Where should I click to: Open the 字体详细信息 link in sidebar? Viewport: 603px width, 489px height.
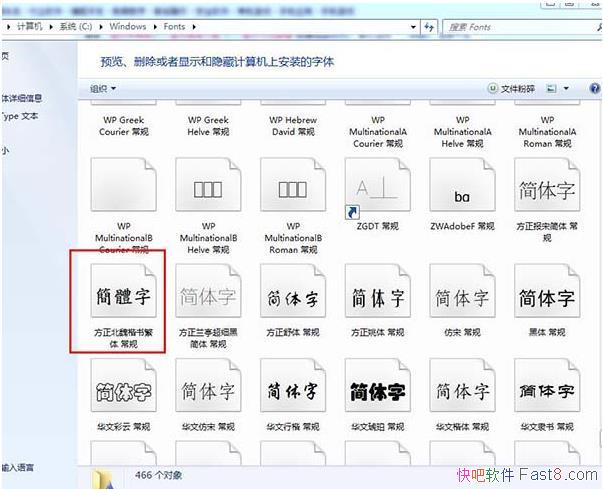22,98
